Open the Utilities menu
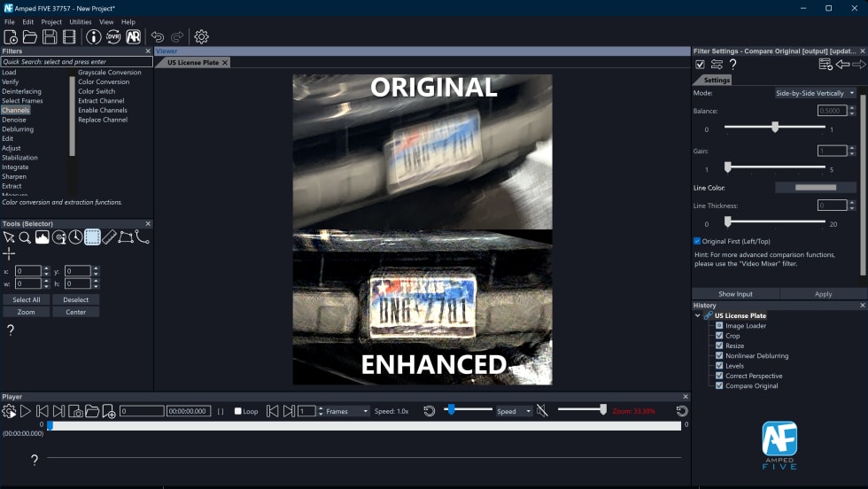The width and height of the screenshot is (868, 489). pyautogui.click(x=81, y=22)
